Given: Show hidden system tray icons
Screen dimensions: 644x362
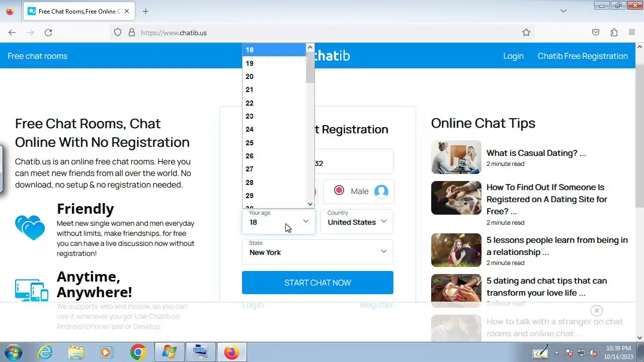Looking at the screenshot, I should pyautogui.click(x=556, y=352).
